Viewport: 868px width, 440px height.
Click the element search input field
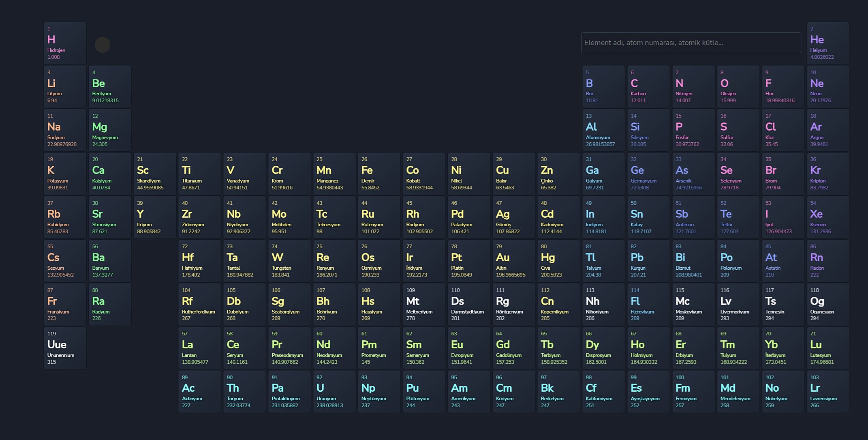pyautogui.click(x=691, y=43)
